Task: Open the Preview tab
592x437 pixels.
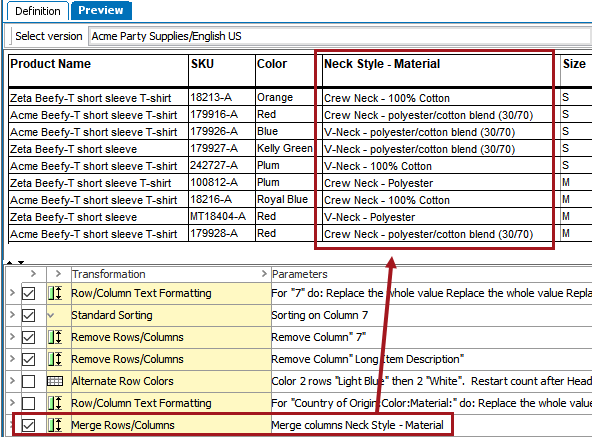Action: click(101, 10)
